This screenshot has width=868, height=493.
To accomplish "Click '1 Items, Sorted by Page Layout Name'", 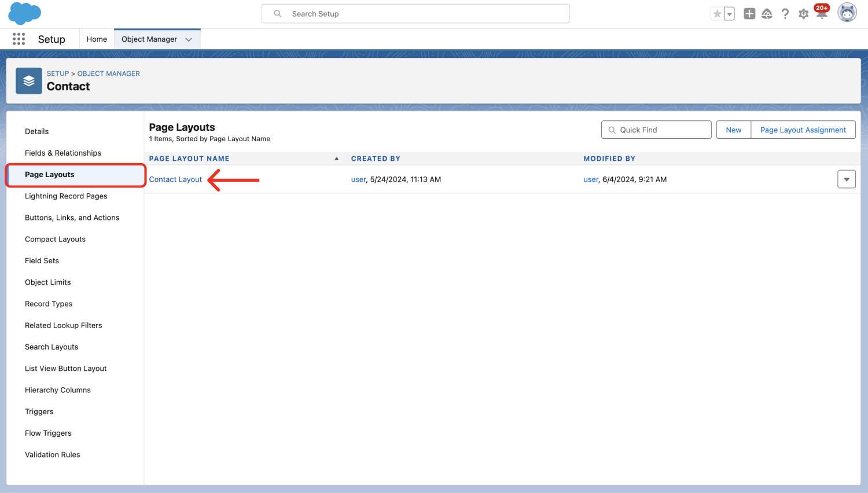I will pos(209,139).
